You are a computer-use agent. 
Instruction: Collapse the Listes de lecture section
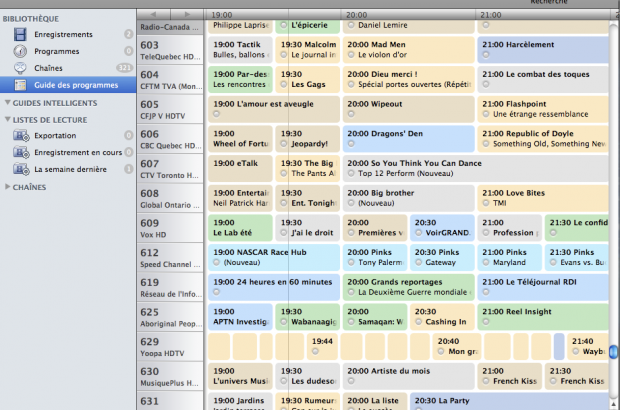tap(8, 120)
